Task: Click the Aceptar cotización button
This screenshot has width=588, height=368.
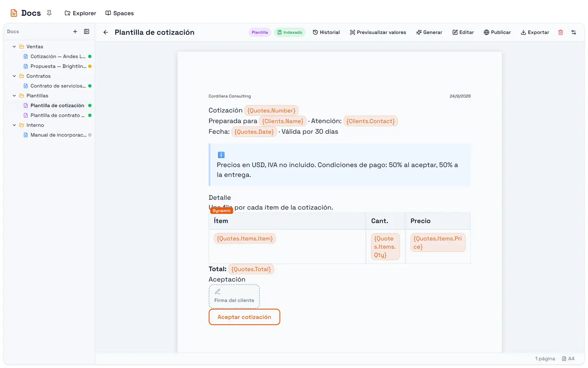Action: (244, 317)
